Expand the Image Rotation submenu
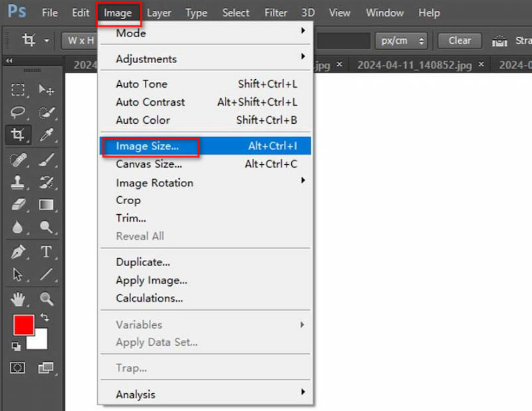Viewport: 532px width, 411px height. (x=205, y=183)
